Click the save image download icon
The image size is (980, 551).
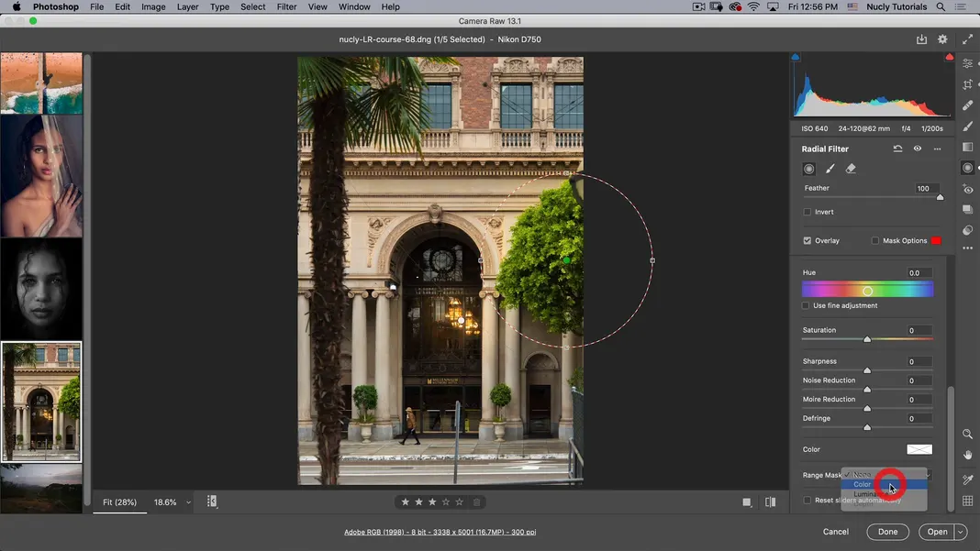[921, 39]
